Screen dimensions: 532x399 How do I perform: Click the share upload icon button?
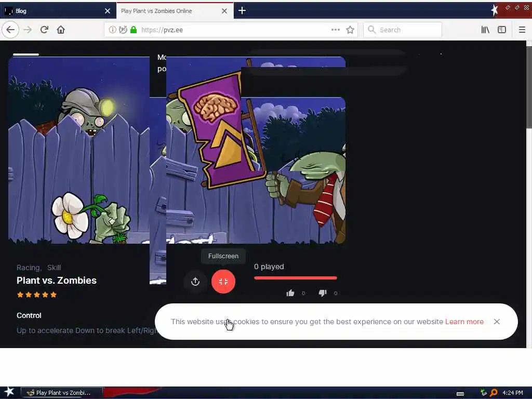195,282
